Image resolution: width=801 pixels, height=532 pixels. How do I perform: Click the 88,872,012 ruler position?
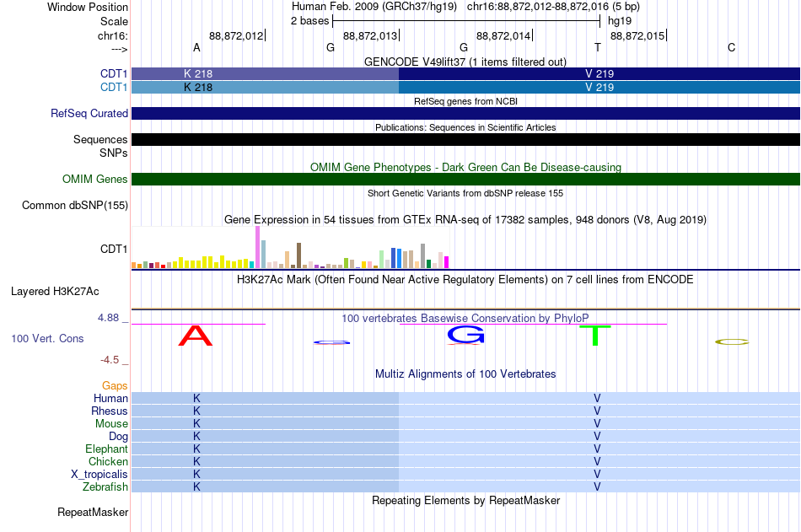[x=236, y=35]
